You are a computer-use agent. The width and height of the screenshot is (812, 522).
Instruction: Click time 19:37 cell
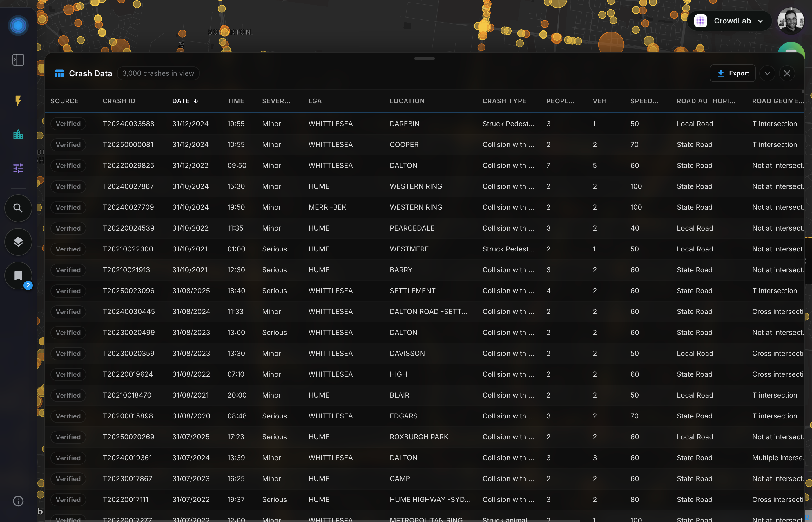[x=236, y=500]
